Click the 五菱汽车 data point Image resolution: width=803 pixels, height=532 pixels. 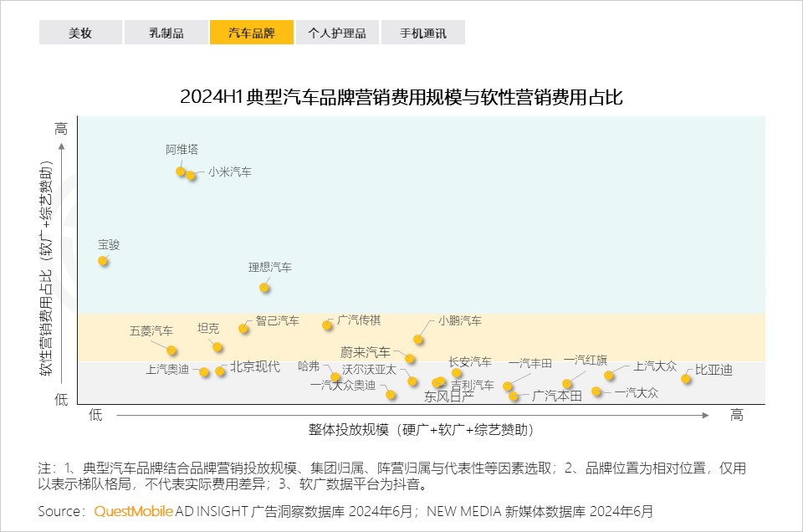pos(171,350)
